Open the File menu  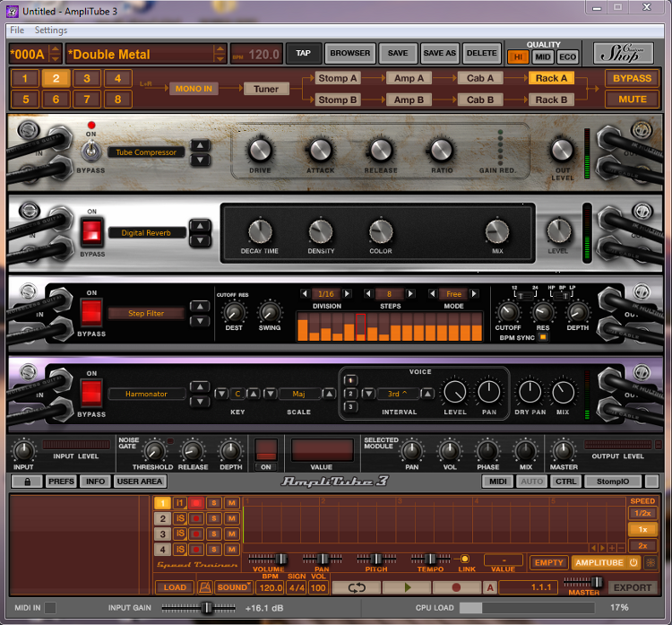17,30
